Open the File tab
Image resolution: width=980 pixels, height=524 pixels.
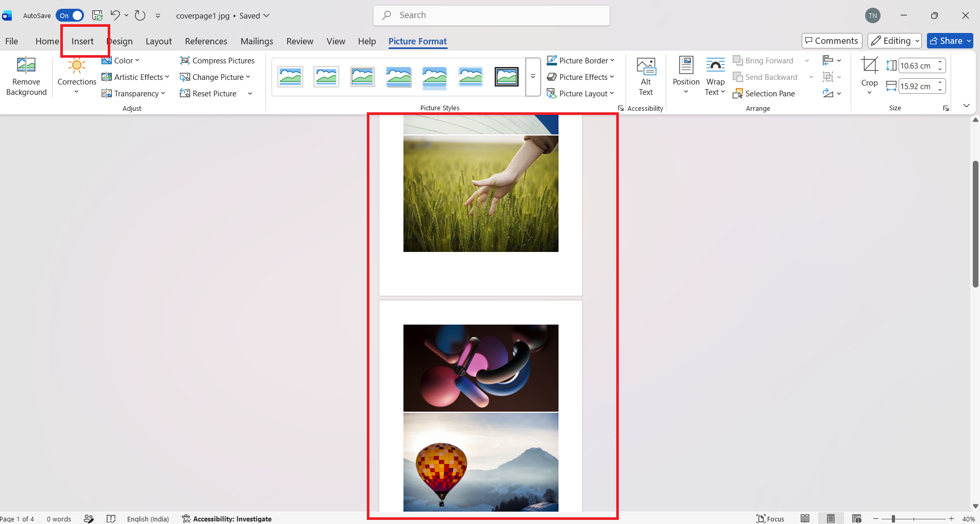pyautogui.click(x=11, y=41)
